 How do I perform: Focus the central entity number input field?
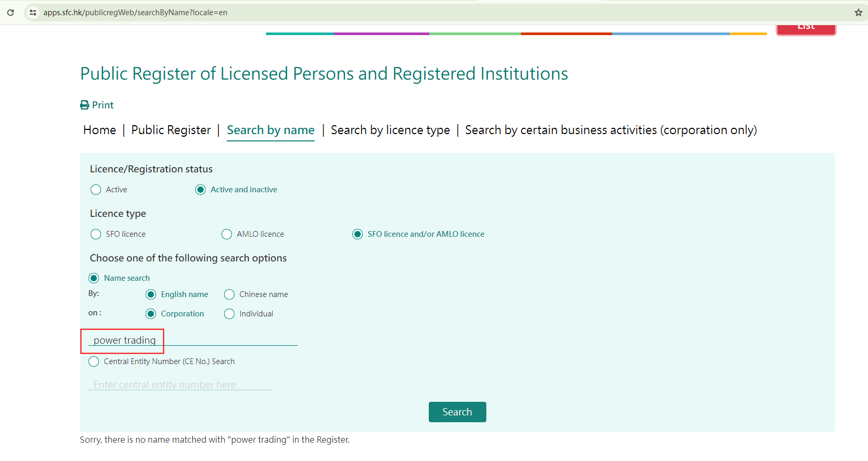[180, 385]
